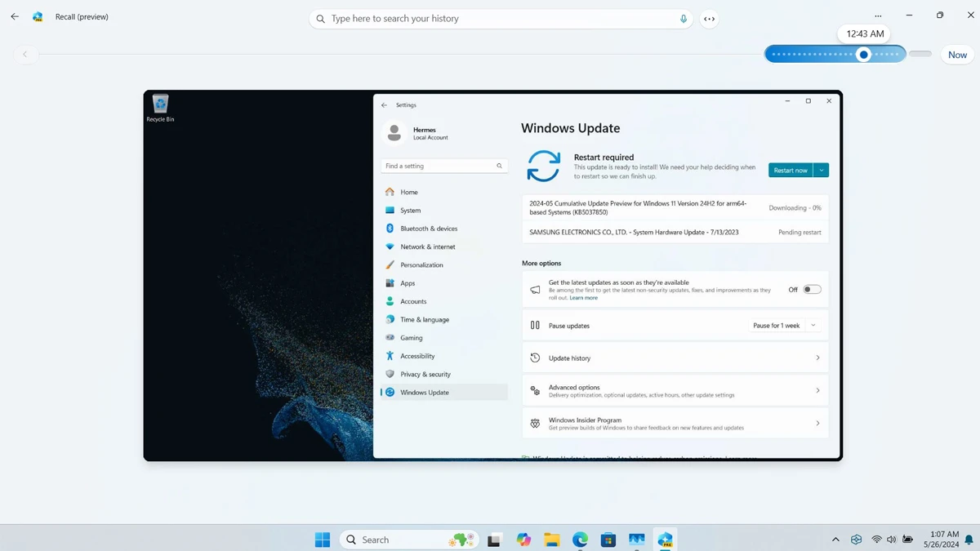Click Settings back arrow in snapshot

[385, 105]
